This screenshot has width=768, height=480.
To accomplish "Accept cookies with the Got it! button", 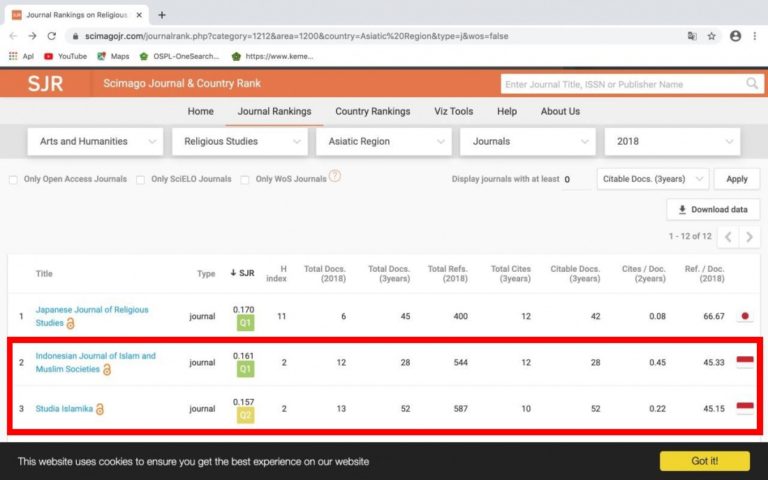I will tap(705, 461).
